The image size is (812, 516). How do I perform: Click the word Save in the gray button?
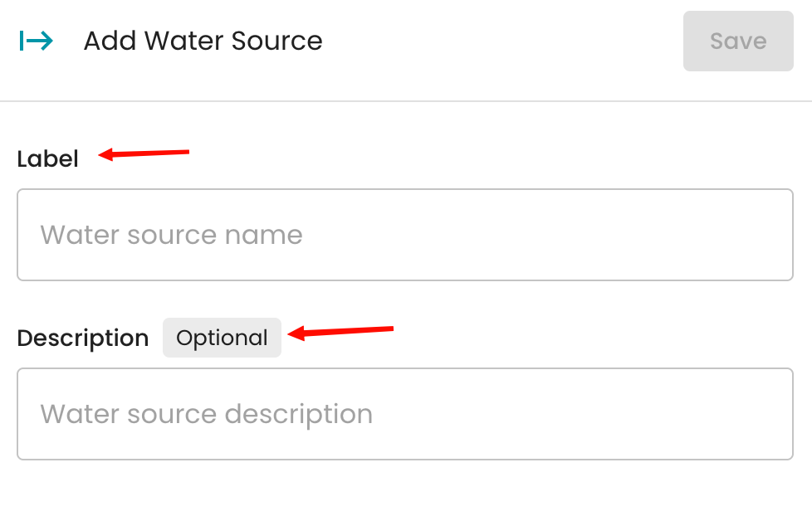point(738,41)
